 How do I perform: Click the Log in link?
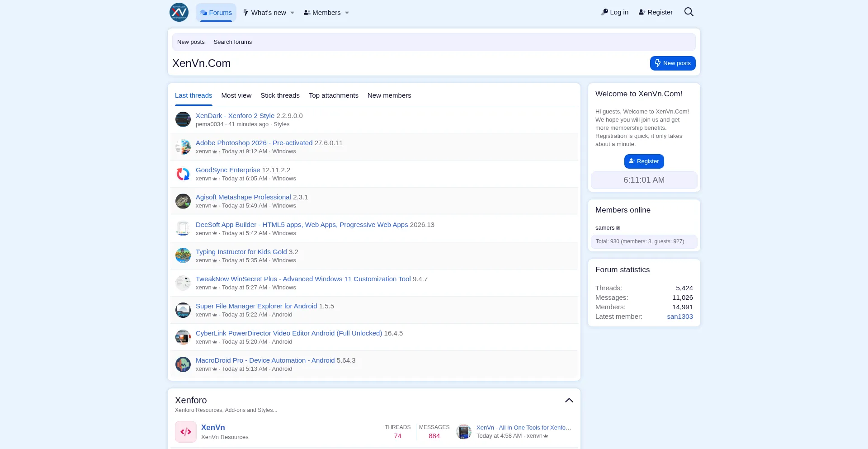tap(615, 12)
